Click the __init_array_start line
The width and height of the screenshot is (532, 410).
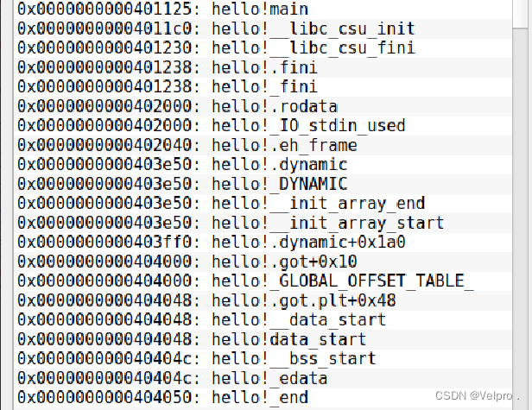coord(263,223)
